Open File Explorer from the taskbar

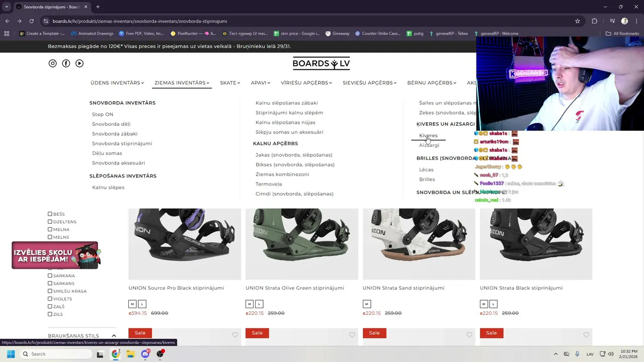130,354
